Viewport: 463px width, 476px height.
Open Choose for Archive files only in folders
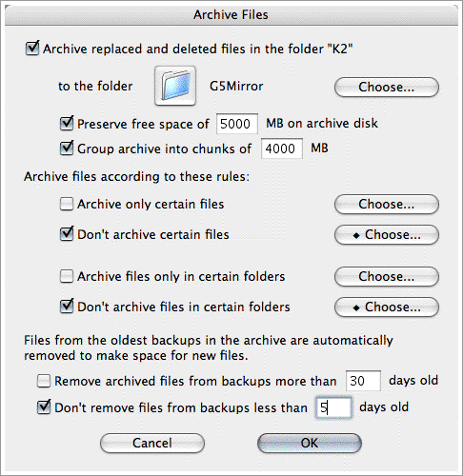pos(387,276)
